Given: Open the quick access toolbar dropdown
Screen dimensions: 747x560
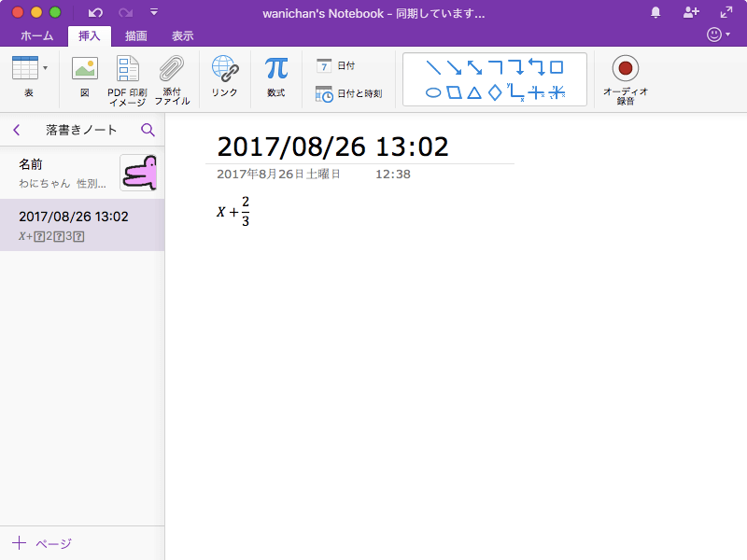Looking at the screenshot, I should coord(154,12).
